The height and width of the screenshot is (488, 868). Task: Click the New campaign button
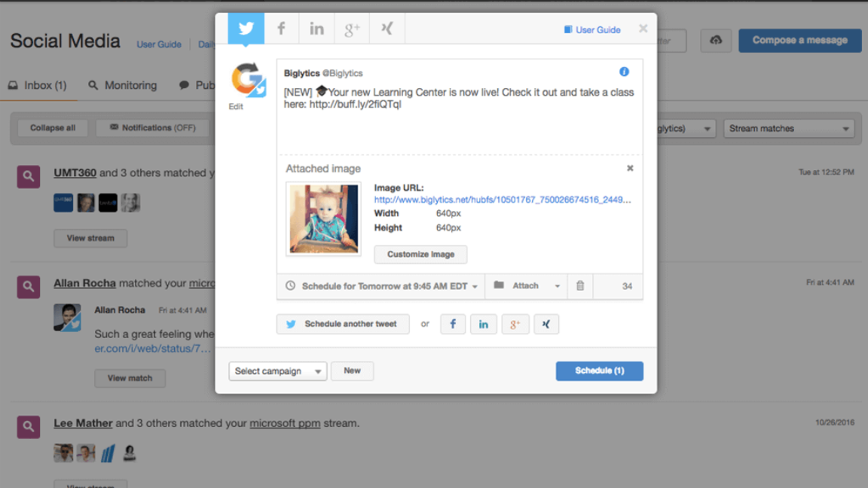[x=352, y=371]
